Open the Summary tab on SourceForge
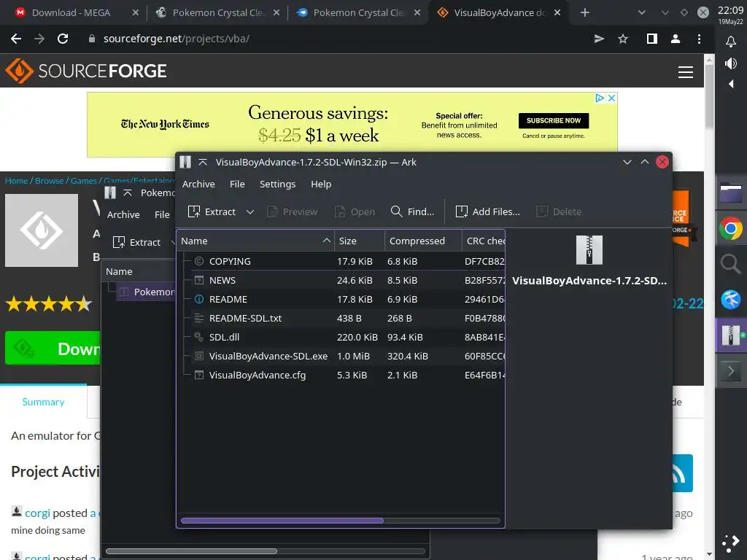The width and height of the screenshot is (747, 560). click(x=43, y=402)
